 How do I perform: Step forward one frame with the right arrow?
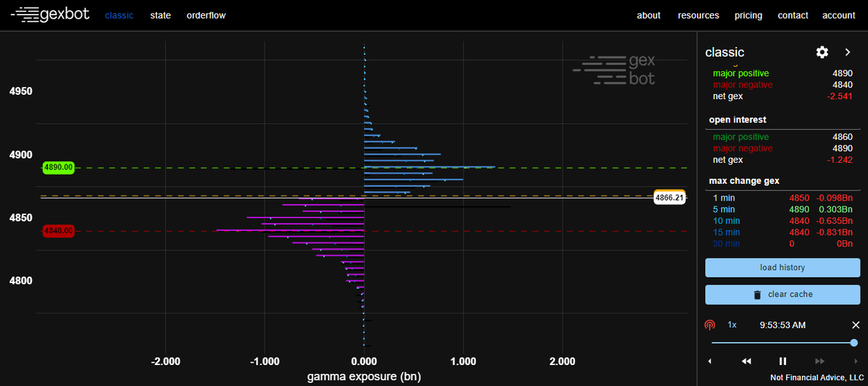[x=856, y=361]
